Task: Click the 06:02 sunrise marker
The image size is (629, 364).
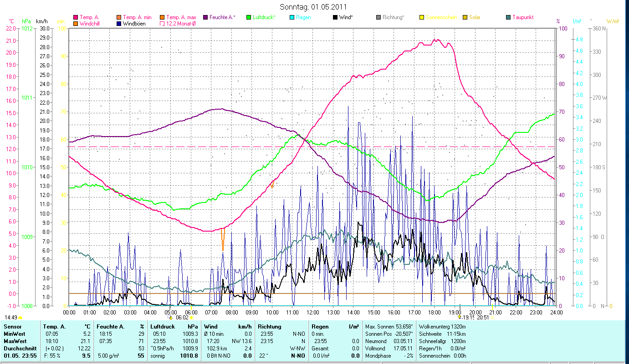Action: pyautogui.click(x=183, y=318)
